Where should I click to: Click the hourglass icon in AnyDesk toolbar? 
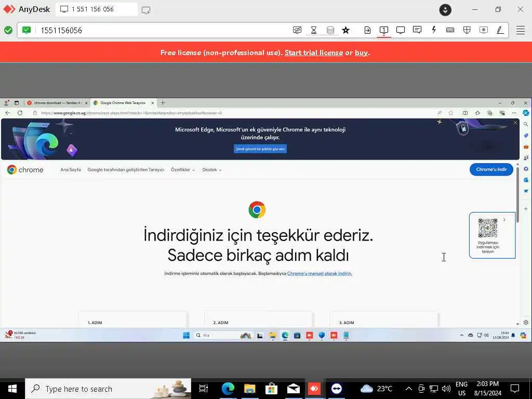[313, 30]
